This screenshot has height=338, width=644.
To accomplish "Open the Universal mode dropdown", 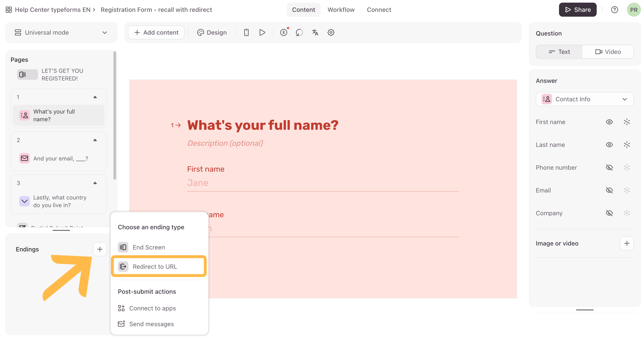I will pos(61,32).
